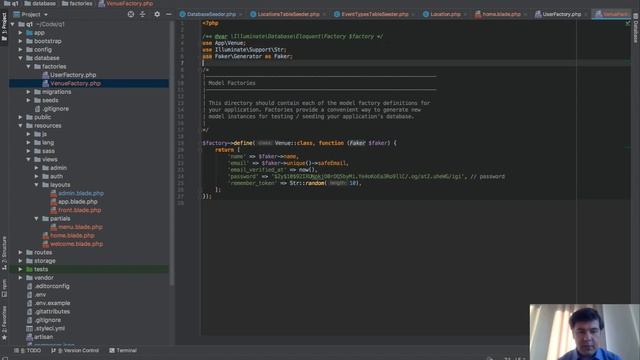Expand the config folder
This screenshot has height=360, width=640.
click(20, 49)
